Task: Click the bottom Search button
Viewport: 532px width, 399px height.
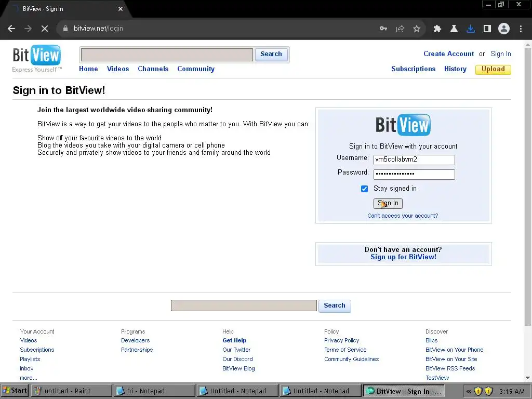Action: pos(335,305)
